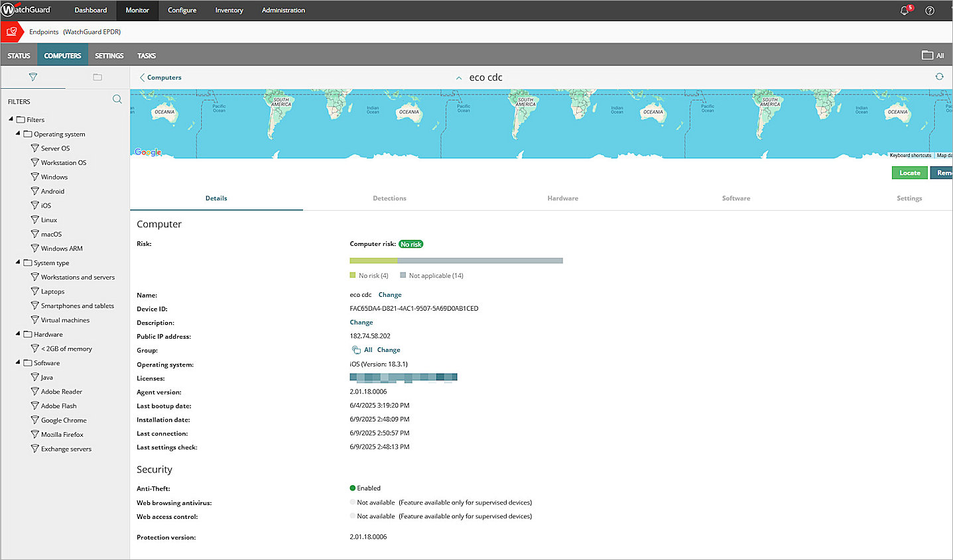
Task: Collapse the Operating system folder
Action: pos(18,133)
